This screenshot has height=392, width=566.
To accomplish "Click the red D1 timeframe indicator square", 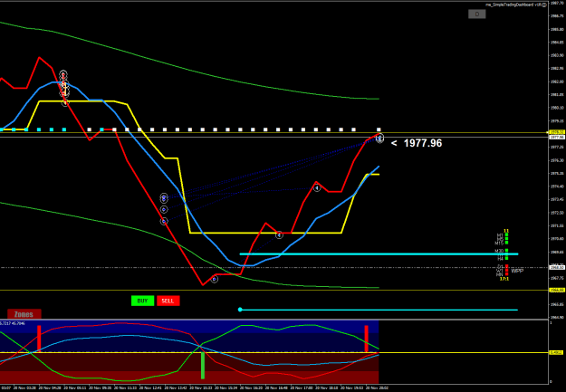I will click(x=507, y=265).
